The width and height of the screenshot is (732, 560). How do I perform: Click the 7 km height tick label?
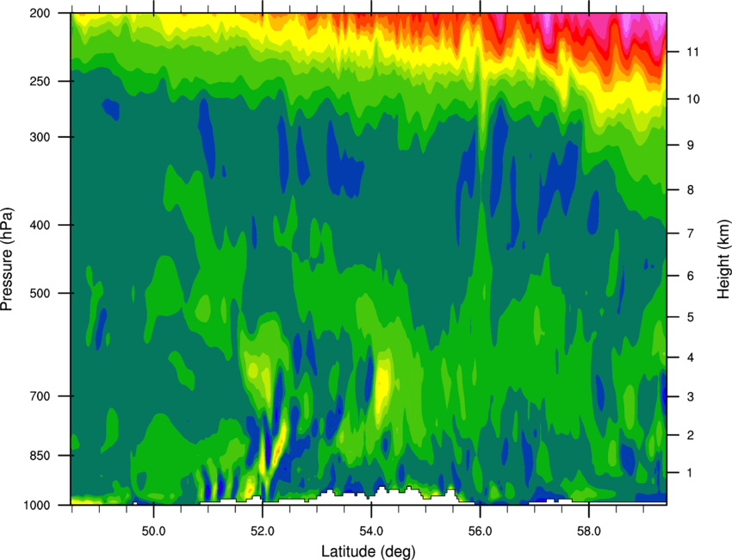coord(690,233)
